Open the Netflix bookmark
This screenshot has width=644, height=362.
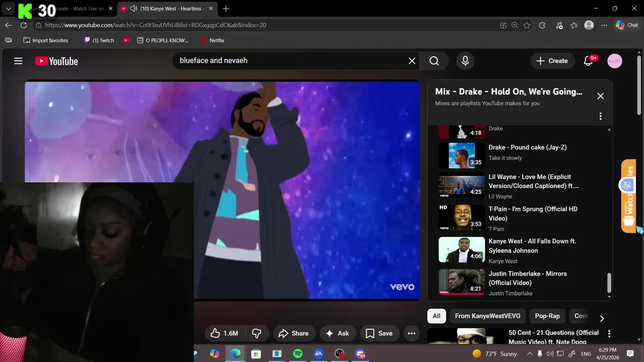click(212, 40)
